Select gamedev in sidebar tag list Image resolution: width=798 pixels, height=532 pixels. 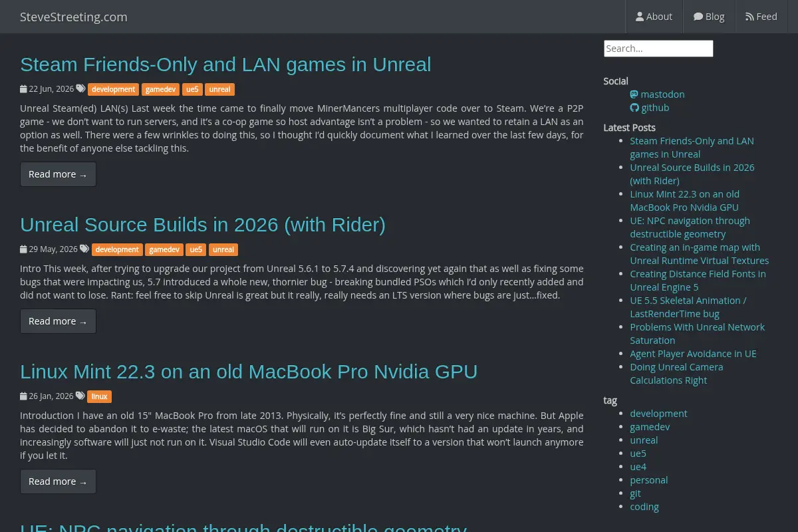(650, 427)
